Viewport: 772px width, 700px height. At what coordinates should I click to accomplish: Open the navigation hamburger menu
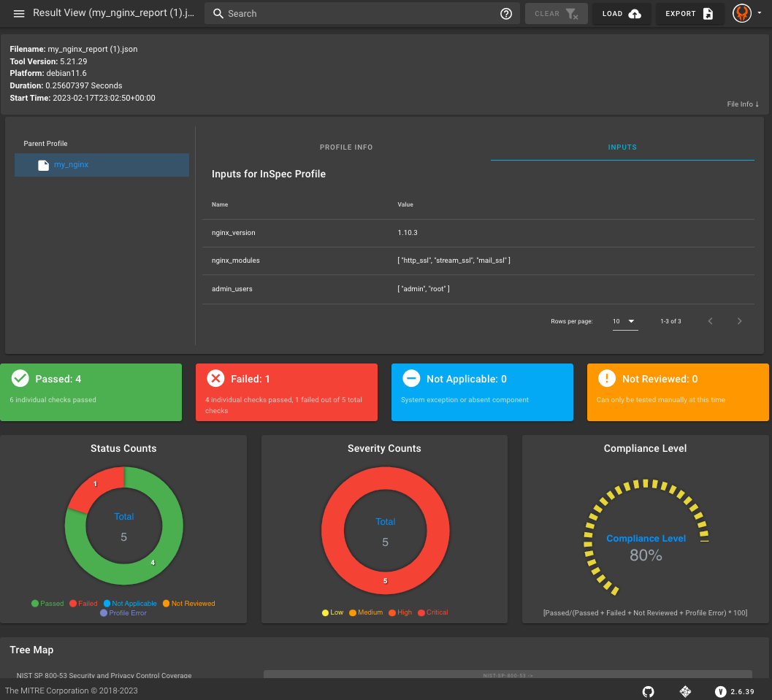point(18,13)
